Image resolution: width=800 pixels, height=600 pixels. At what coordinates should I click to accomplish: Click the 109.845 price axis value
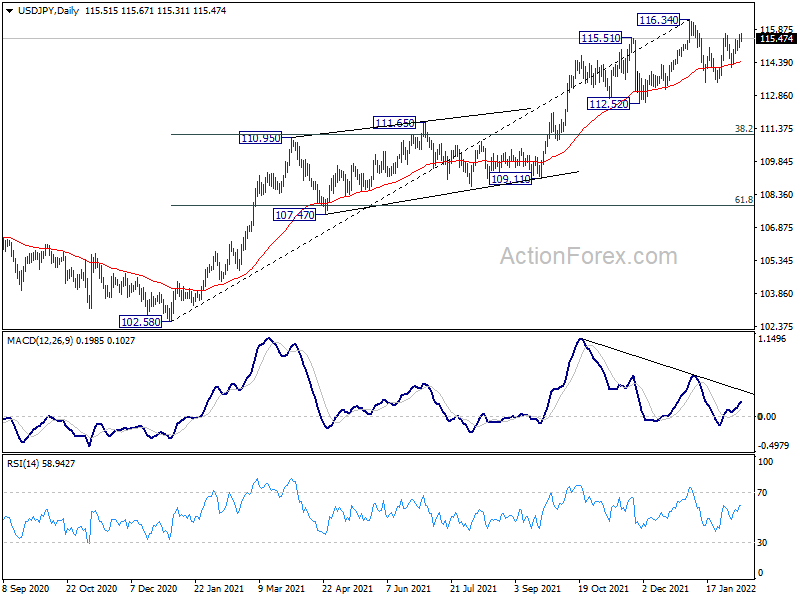[x=777, y=162]
